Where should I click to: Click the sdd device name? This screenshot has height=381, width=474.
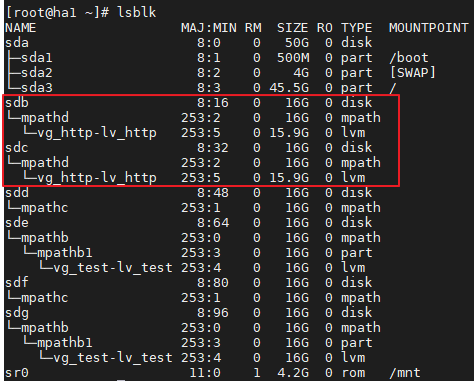17,193
